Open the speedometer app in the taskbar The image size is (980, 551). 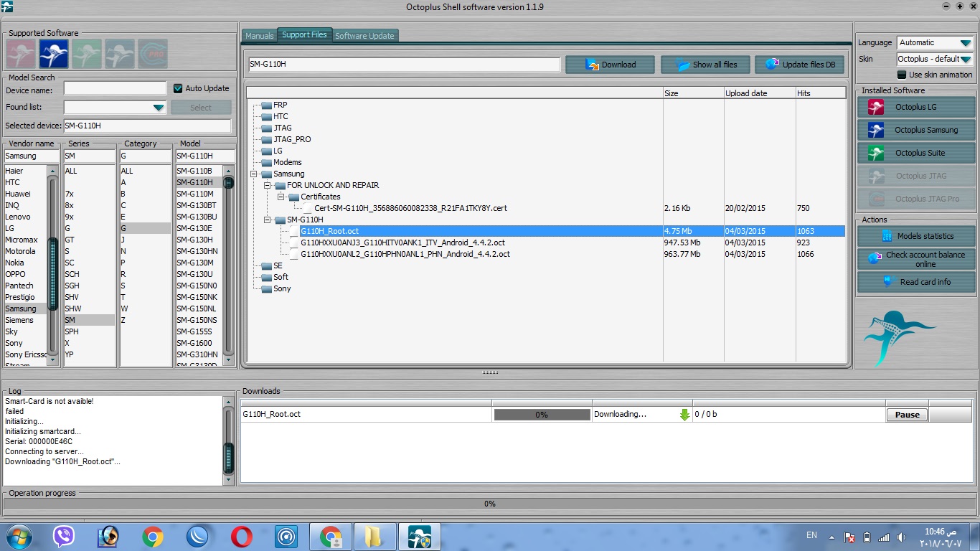tap(286, 536)
